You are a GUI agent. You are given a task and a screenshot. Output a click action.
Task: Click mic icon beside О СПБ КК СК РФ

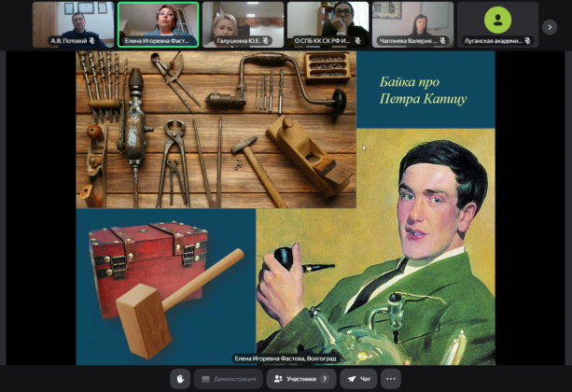pos(359,41)
